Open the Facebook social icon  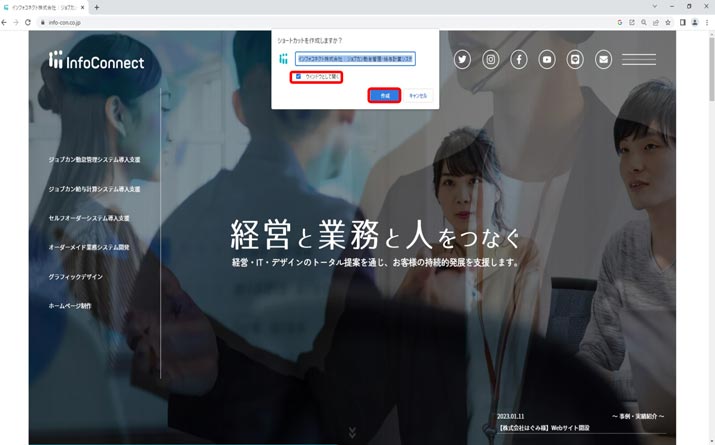point(519,60)
